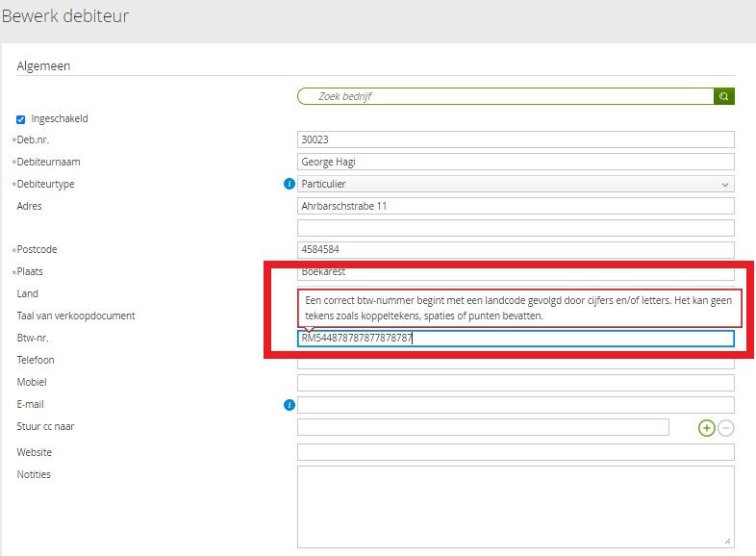Focus the E-mail input field
Screen dimensions: 756x556
click(516, 405)
